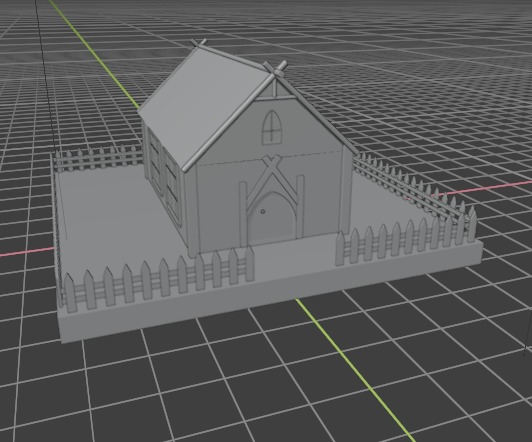
Task: Click the side-wall window nearest front corner
Action: click(173, 189)
